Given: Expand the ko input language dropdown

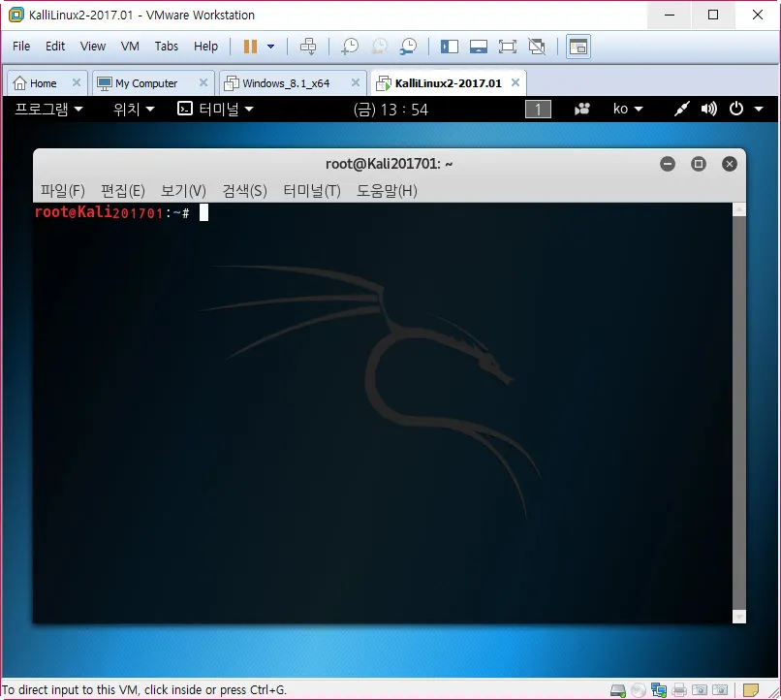Looking at the screenshot, I should click(x=628, y=110).
